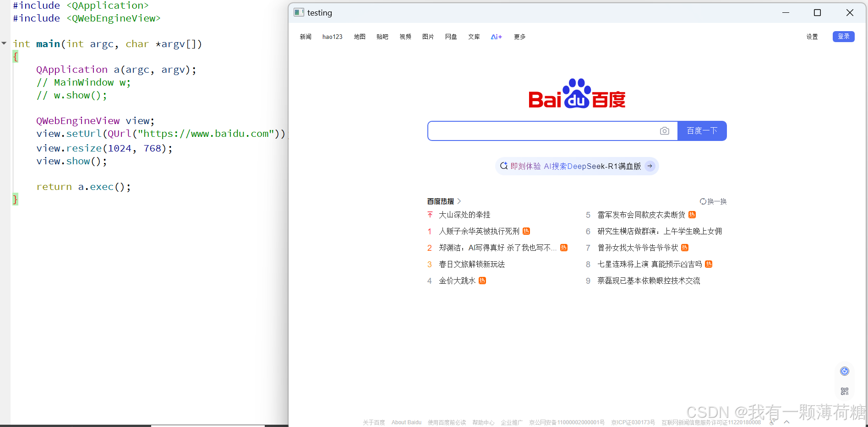Open footer link 京ICP证030173号

coord(633,422)
